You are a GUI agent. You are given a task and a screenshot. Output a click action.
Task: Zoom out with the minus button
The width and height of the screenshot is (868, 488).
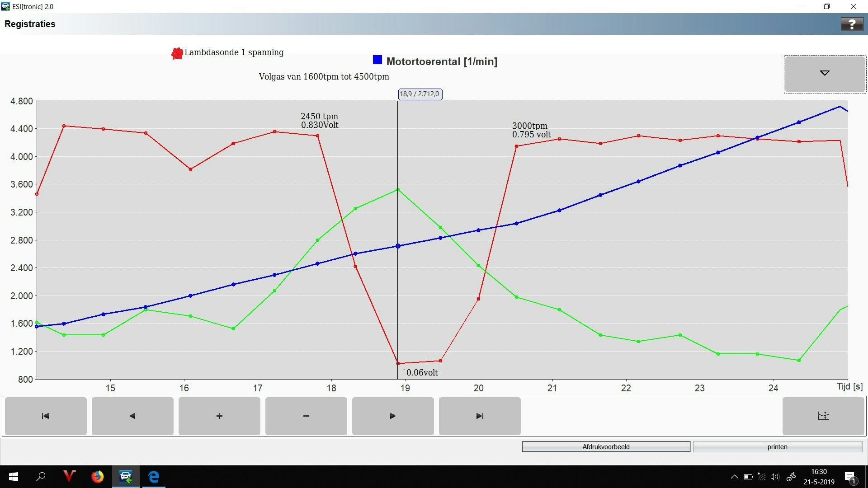pos(306,416)
